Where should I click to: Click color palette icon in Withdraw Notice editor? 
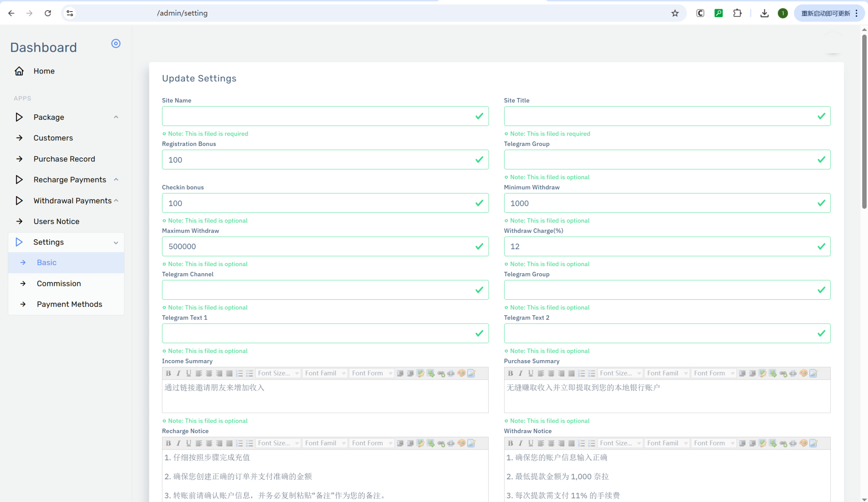click(803, 443)
